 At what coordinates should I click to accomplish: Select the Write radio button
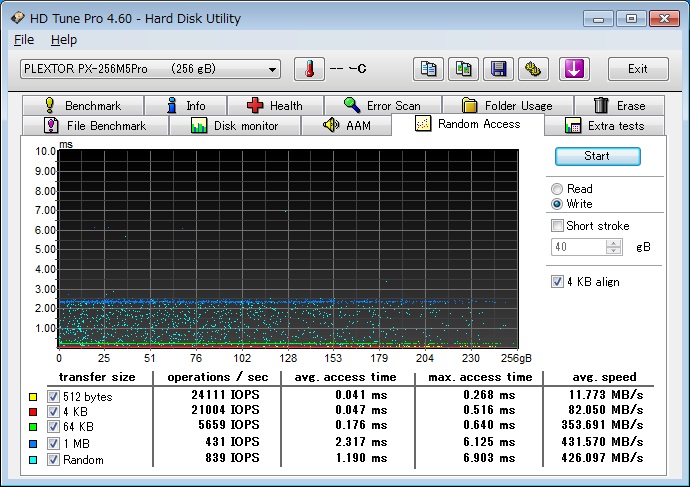tap(557, 204)
